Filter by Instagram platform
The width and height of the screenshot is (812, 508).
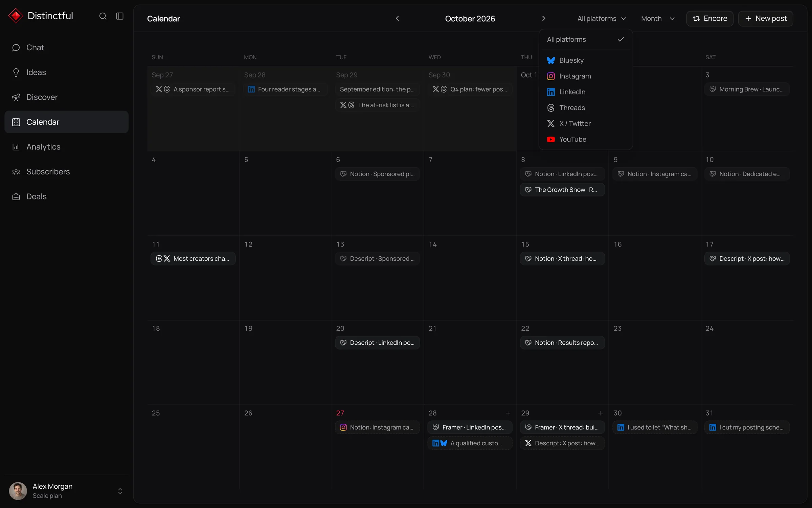[586, 76]
